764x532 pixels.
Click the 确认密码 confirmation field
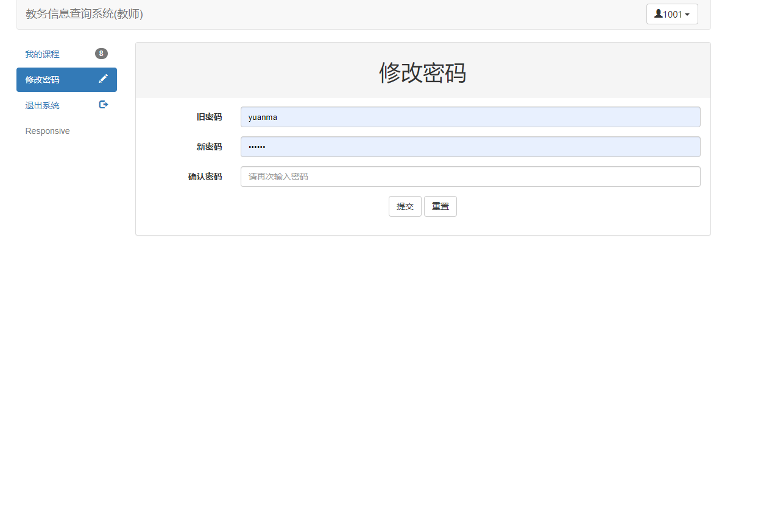(470, 177)
